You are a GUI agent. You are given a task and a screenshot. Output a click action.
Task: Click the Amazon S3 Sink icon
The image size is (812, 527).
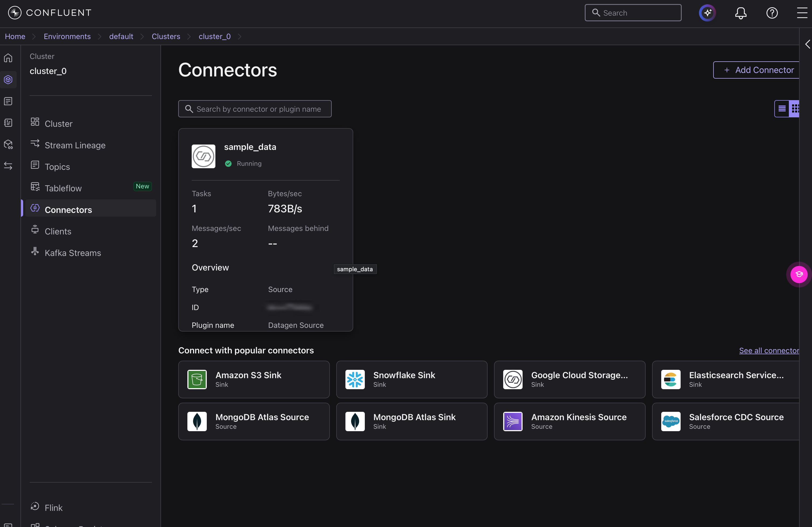[197, 379]
